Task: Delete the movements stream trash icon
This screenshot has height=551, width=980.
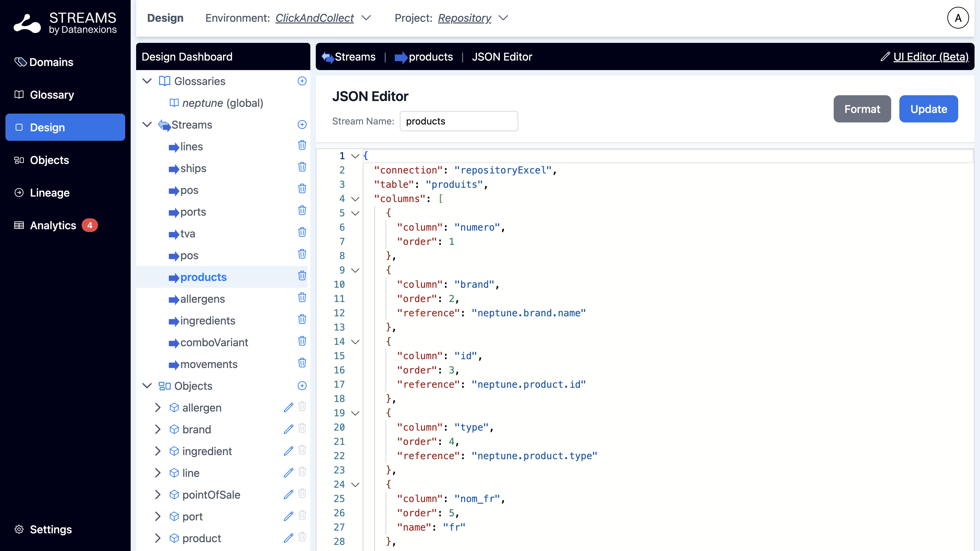Action: (x=302, y=363)
